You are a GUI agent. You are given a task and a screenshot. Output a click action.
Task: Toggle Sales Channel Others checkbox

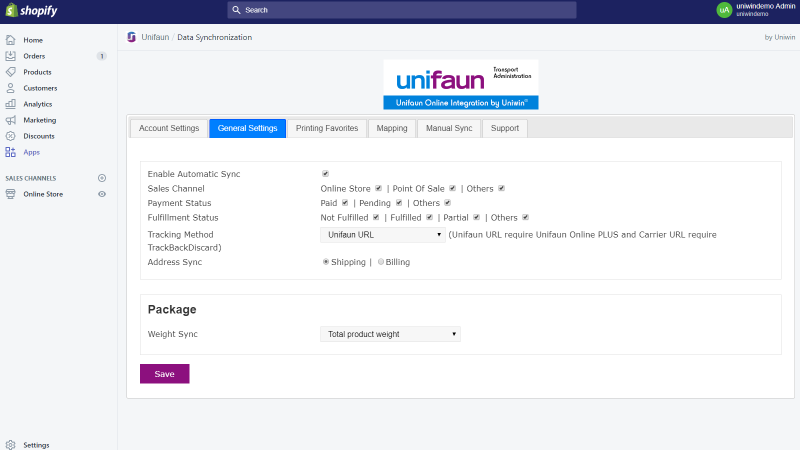(502, 188)
